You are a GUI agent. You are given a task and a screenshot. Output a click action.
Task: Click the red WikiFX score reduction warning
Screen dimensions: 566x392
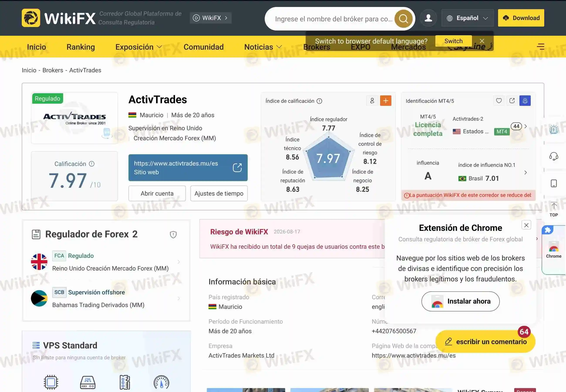pos(468,195)
